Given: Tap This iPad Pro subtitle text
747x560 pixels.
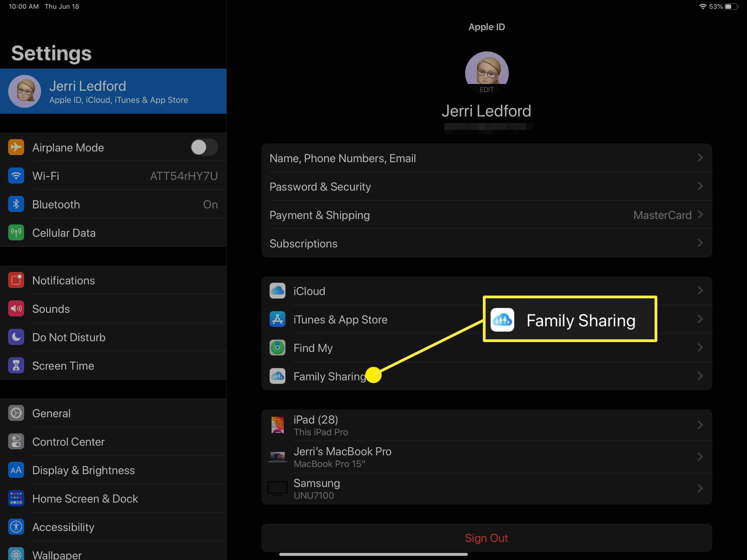Looking at the screenshot, I should tap(321, 432).
